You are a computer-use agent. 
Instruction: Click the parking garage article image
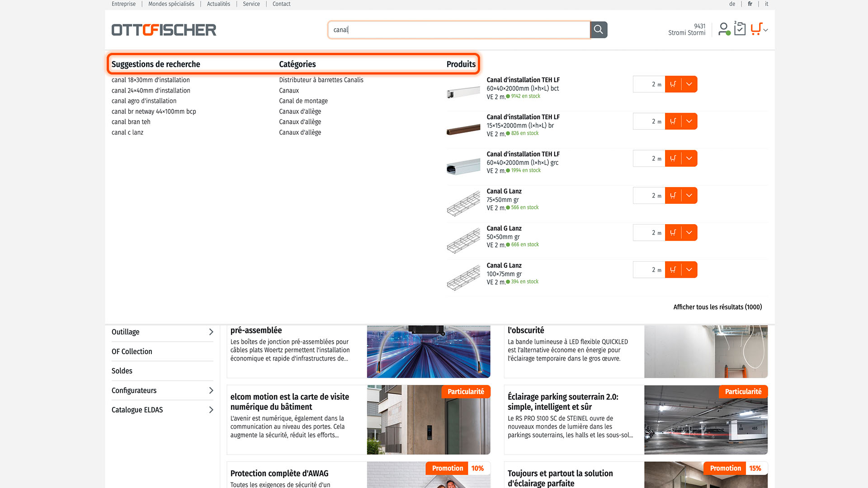pos(706,420)
